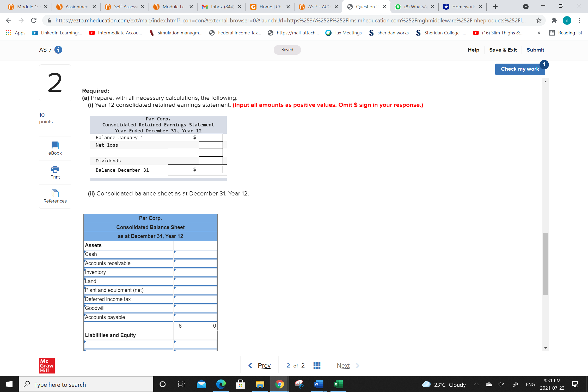Viewport: 588px width, 392px height.
Task: Click the AS 7 info icon
Action: [x=58, y=50]
